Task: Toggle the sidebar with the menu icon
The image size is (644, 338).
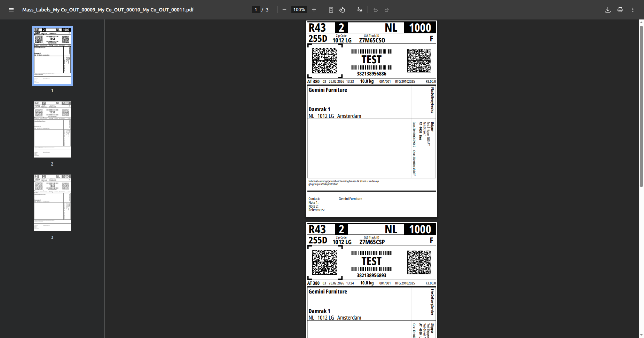Action: [x=11, y=10]
